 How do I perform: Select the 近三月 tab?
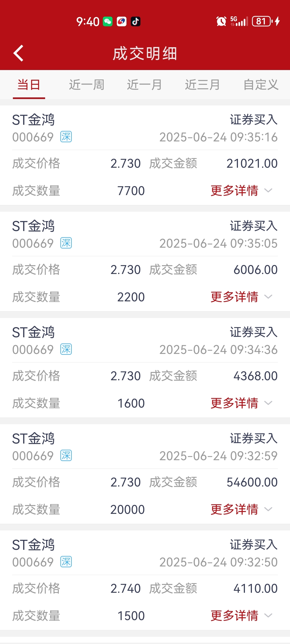[202, 85]
